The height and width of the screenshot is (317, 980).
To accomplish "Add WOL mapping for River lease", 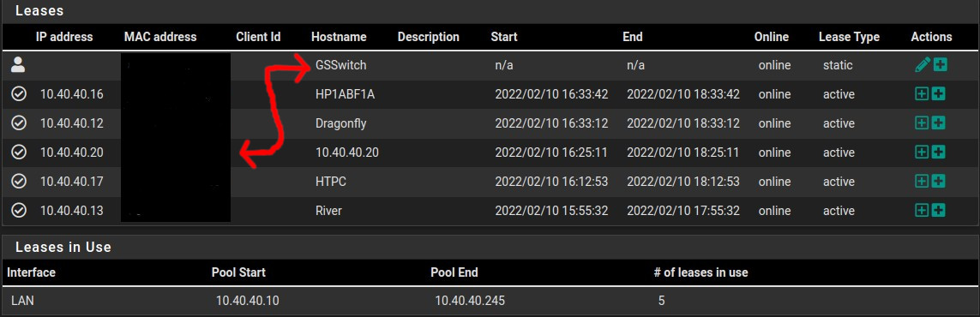I will pyautogui.click(x=938, y=210).
